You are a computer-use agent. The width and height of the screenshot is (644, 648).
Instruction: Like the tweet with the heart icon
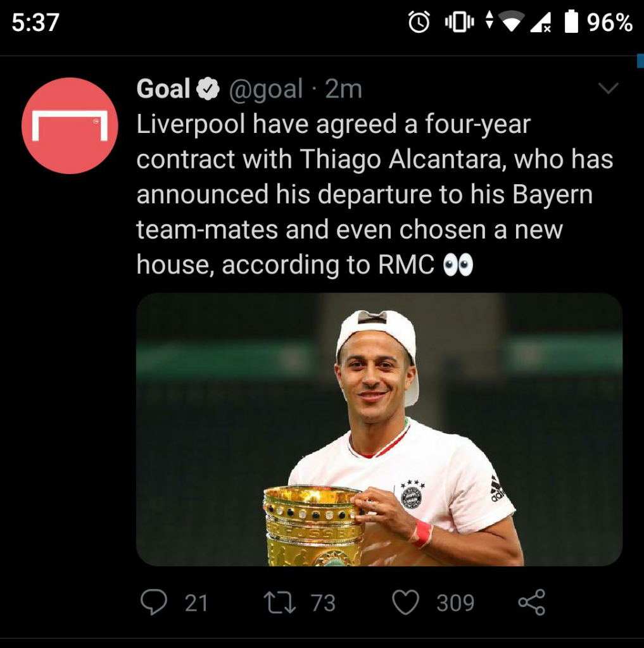406,602
